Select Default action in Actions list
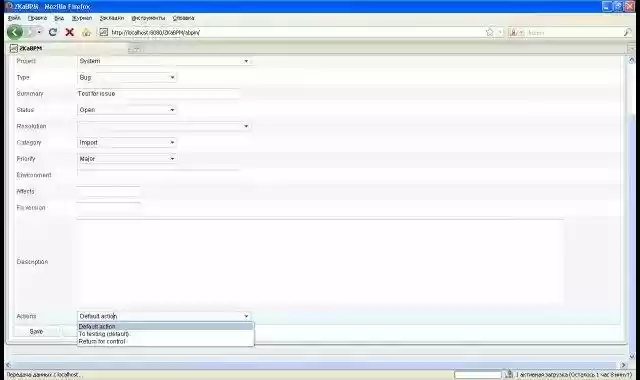This screenshot has width=640, height=380. (x=165, y=327)
